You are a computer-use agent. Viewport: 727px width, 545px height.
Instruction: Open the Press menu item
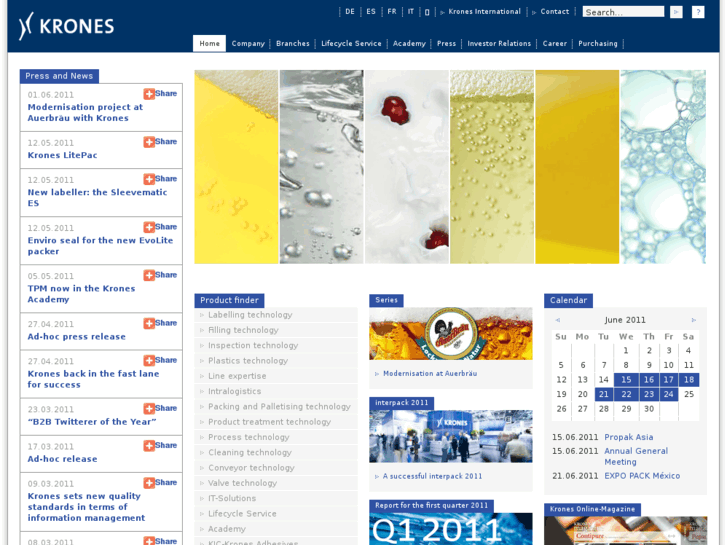click(446, 44)
